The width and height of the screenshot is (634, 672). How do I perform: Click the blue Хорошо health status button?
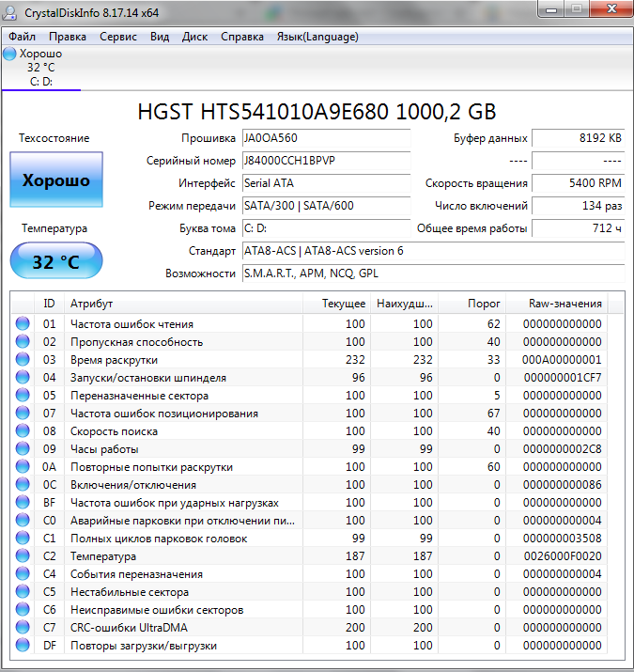(x=56, y=180)
